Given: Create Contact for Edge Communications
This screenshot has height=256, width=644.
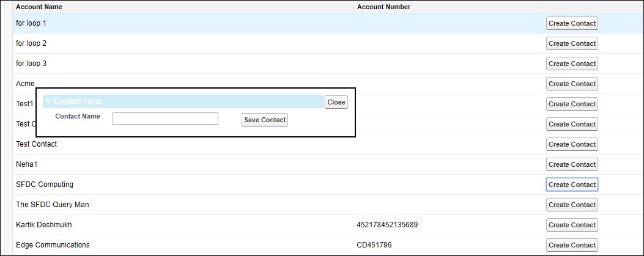Looking at the screenshot, I should 572,245.
